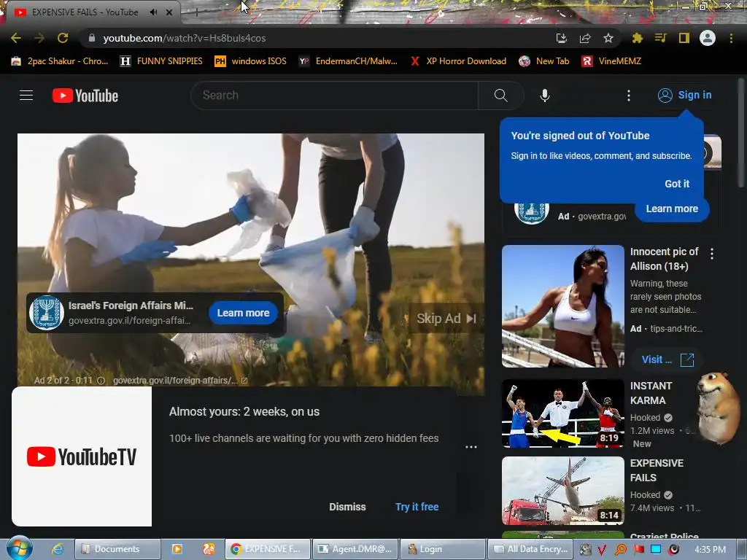Click Israel's Foreign Affairs ad avatar
This screenshot has width=747, height=560.
pyautogui.click(x=46, y=313)
